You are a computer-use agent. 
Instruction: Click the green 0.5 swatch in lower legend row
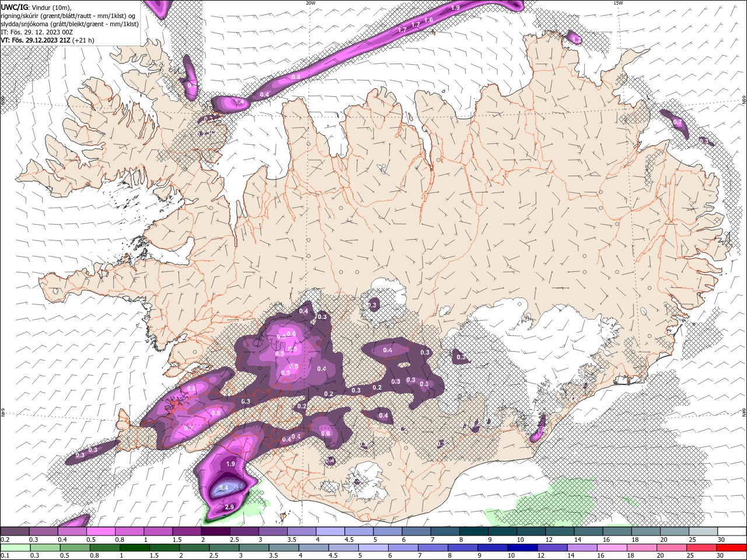click(x=75, y=548)
